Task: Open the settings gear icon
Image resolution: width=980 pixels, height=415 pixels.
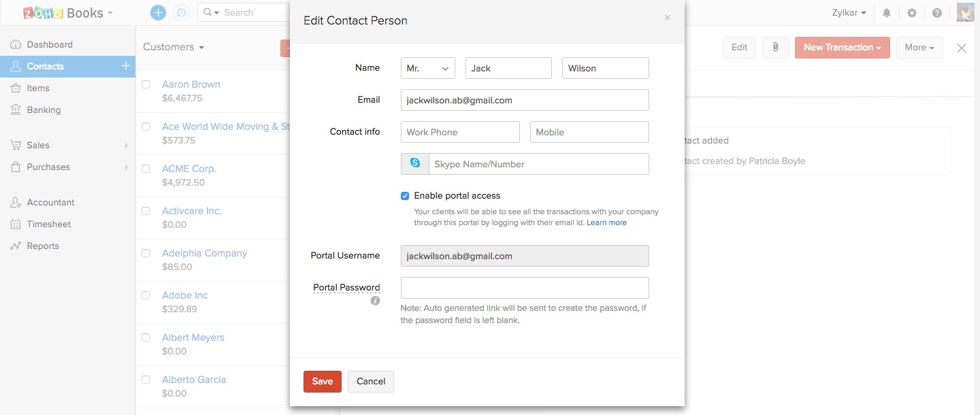Action: (x=912, y=13)
